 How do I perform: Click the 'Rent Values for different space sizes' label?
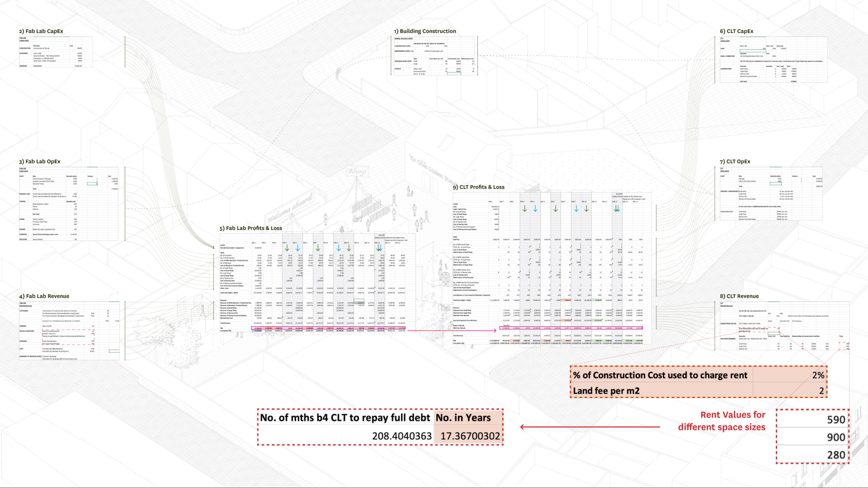tap(721, 421)
